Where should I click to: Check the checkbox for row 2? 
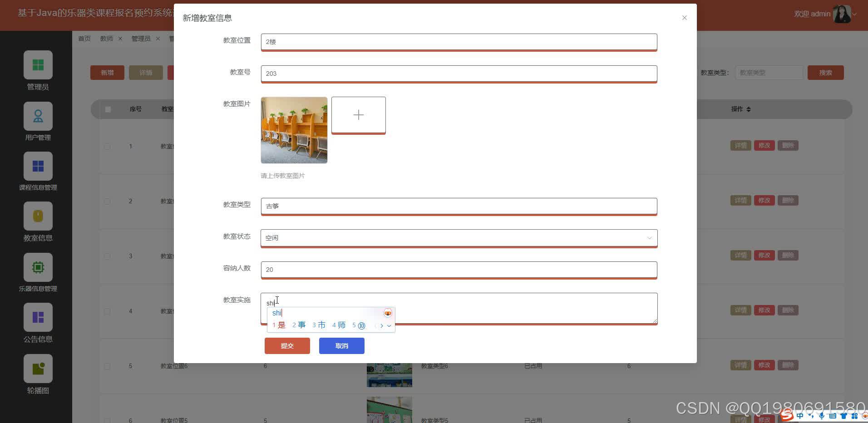[x=107, y=201]
